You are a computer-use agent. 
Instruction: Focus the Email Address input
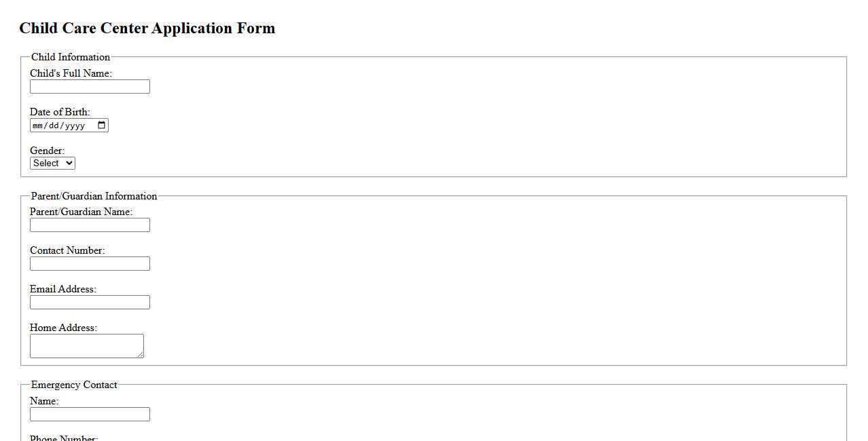coord(90,303)
